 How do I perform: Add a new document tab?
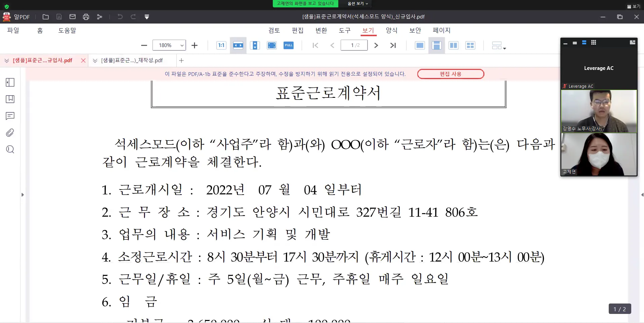(181, 60)
